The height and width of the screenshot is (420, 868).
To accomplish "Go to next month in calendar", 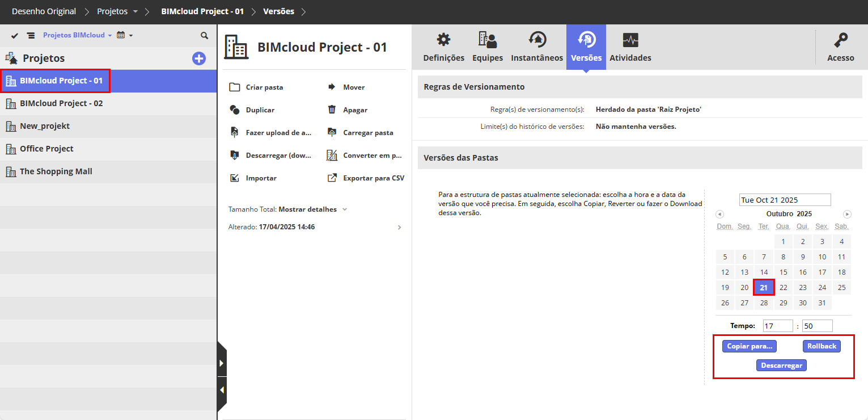I will 848,214.
